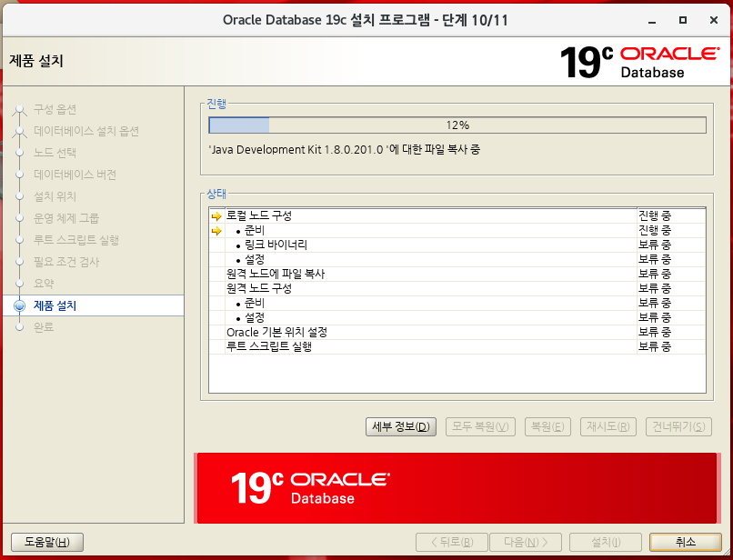Select the 루트 스크립트 실행 step in sidebar
The width and height of the screenshot is (733, 560).
[x=76, y=240]
